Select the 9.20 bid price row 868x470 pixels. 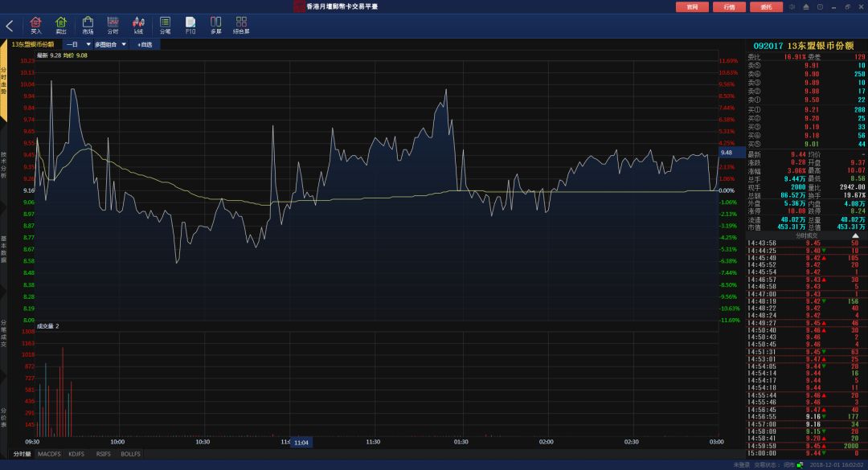coord(806,118)
